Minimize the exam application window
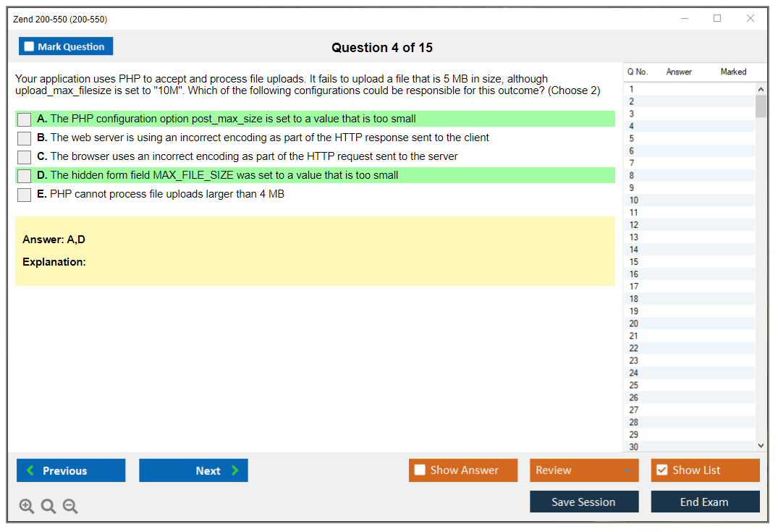778x532 pixels. (684, 19)
